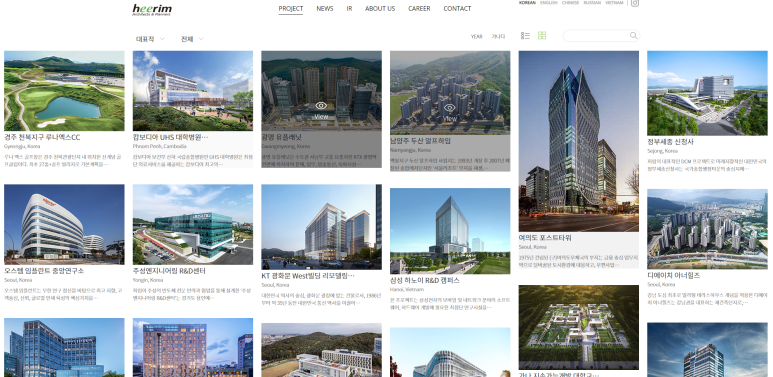Select the green grid view icon
773x377 pixels.
[x=542, y=35]
